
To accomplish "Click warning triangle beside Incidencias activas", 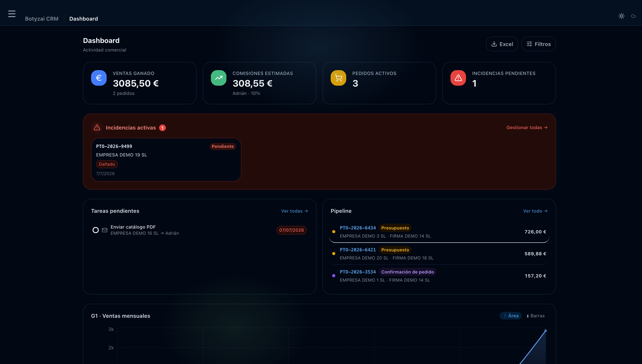I will [97, 128].
